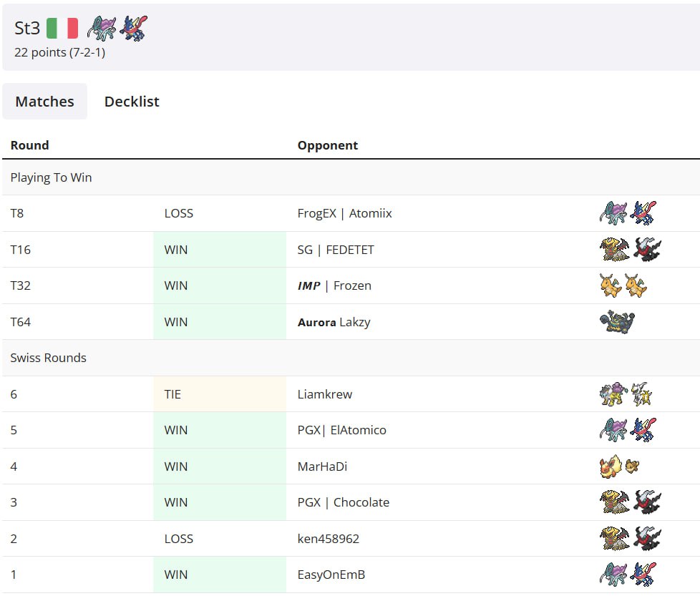Click the TIE result for round 6
The height and width of the screenshot is (596, 700).
pyautogui.click(x=172, y=394)
